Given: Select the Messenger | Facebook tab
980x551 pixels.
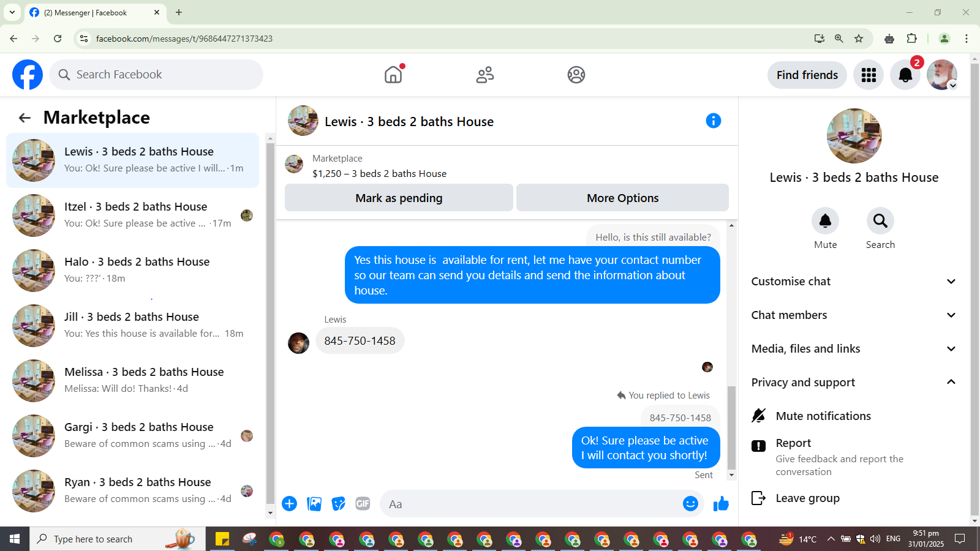Looking at the screenshot, I should [95, 12].
